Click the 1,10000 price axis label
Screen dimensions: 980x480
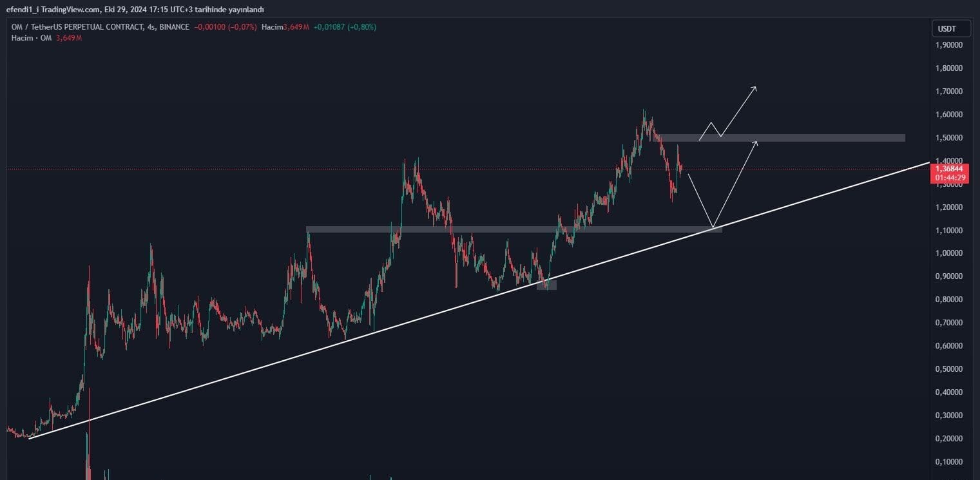pos(949,231)
